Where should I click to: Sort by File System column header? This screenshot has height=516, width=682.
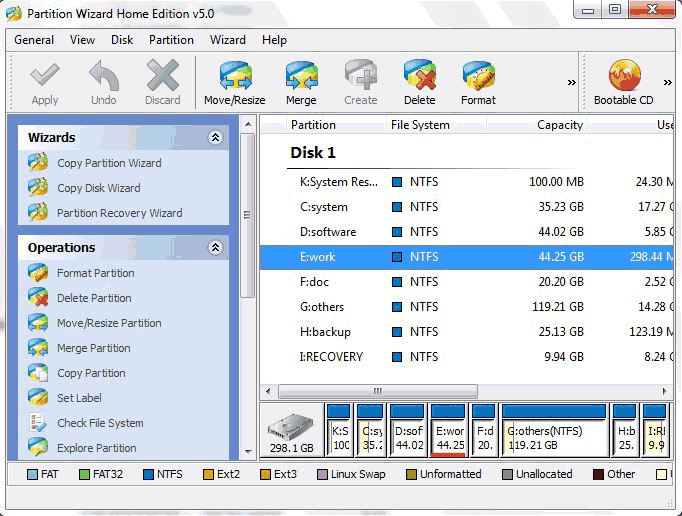[x=436, y=125]
